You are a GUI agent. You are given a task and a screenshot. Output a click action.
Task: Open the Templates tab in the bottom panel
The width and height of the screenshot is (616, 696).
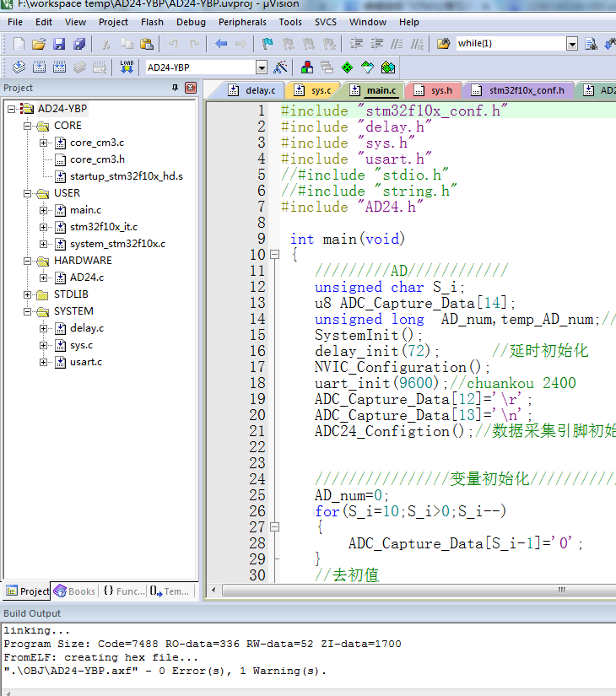170,591
